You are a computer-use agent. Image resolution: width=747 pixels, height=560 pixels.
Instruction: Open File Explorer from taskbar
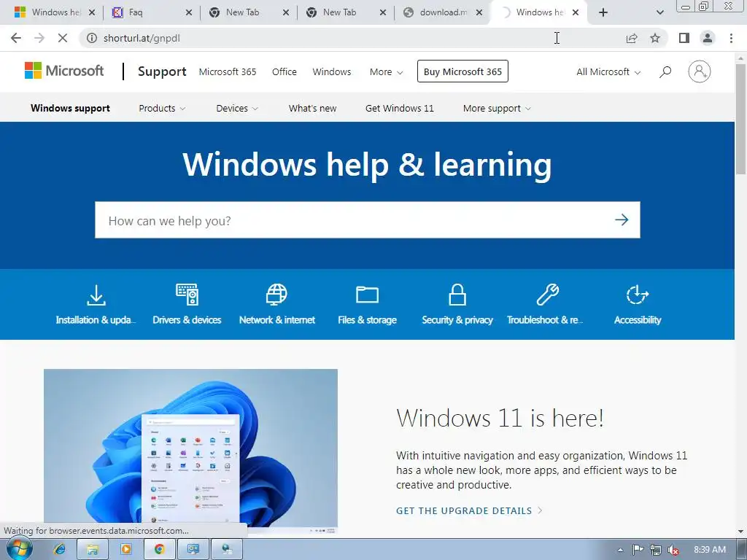point(93,550)
